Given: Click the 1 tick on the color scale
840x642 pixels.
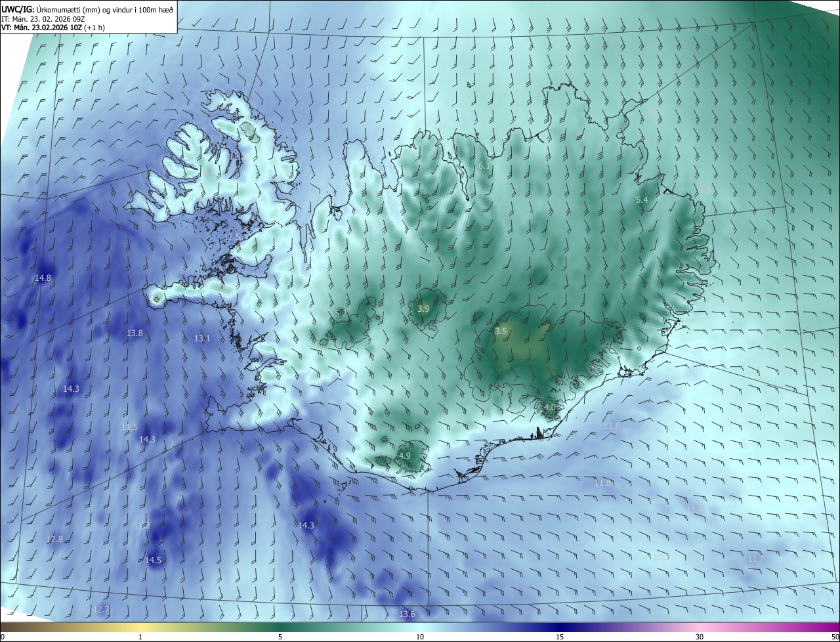Looking at the screenshot, I should pos(140,637).
